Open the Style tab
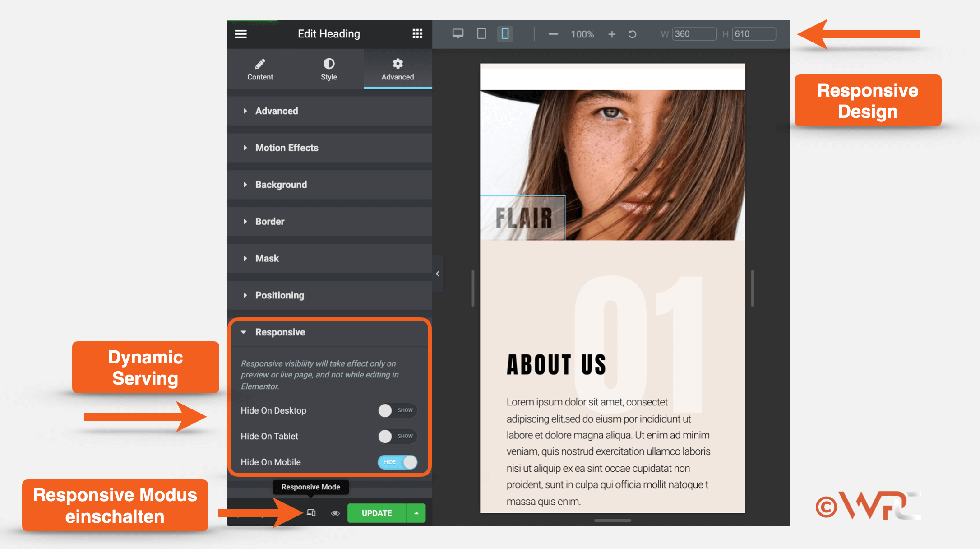Viewport: 980px width, 549px height. (329, 69)
